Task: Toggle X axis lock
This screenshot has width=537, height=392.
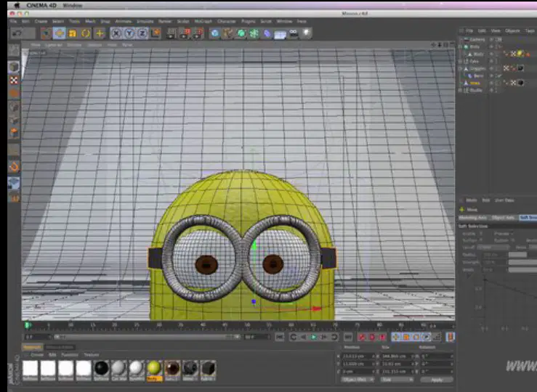Action: [x=116, y=33]
